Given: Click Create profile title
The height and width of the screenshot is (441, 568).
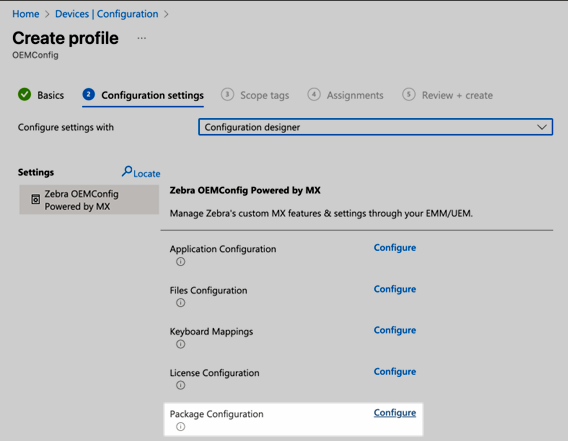Looking at the screenshot, I should (x=66, y=38).
